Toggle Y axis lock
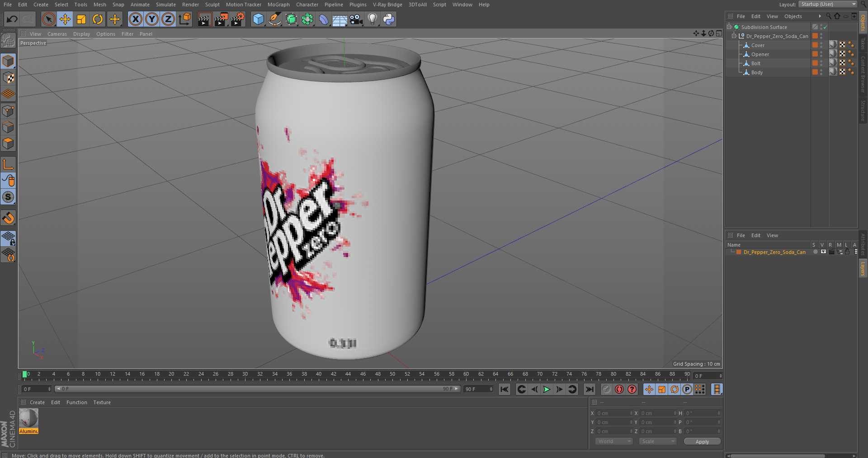 point(152,19)
